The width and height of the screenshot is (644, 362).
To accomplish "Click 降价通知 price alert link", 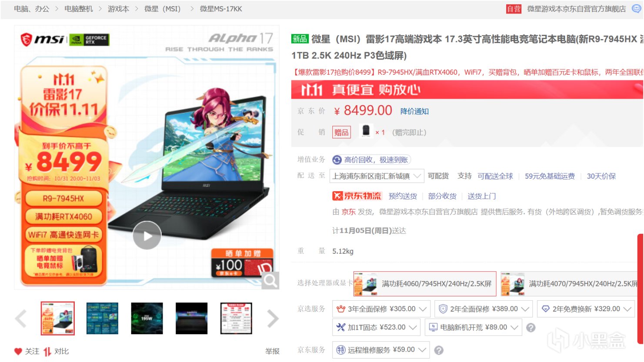I will pyautogui.click(x=414, y=111).
